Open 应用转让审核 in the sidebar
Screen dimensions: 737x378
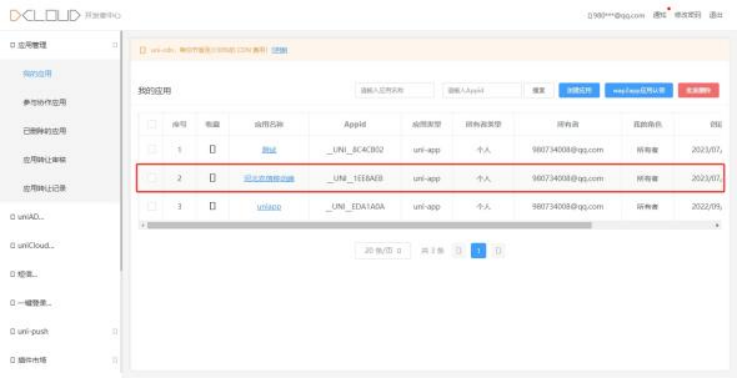[x=44, y=160]
